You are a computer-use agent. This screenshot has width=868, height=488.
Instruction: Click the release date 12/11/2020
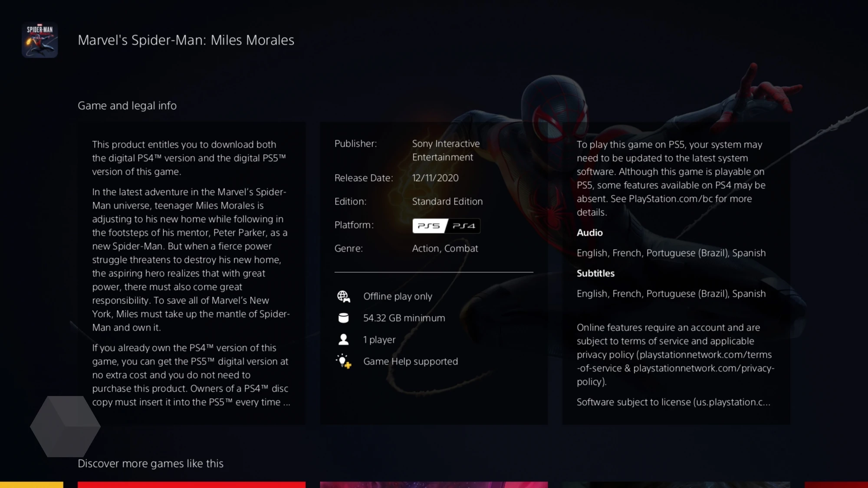tap(435, 178)
